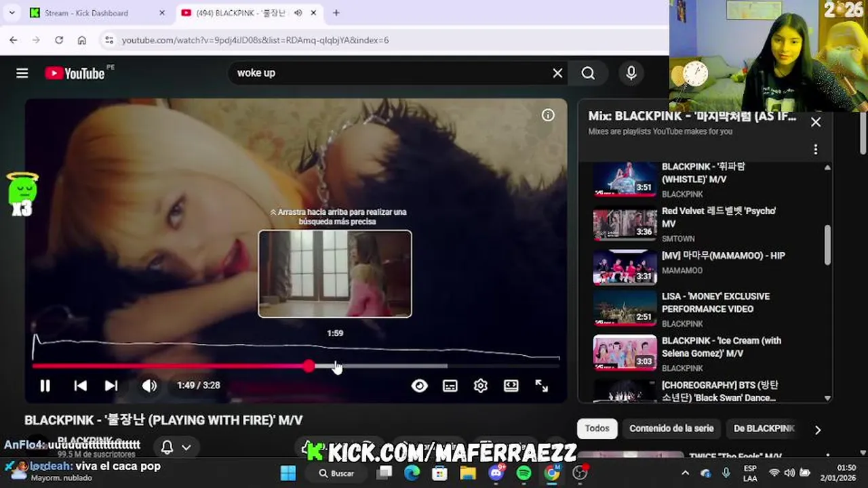
Task: Switch to theater mode
Action: (511, 386)
